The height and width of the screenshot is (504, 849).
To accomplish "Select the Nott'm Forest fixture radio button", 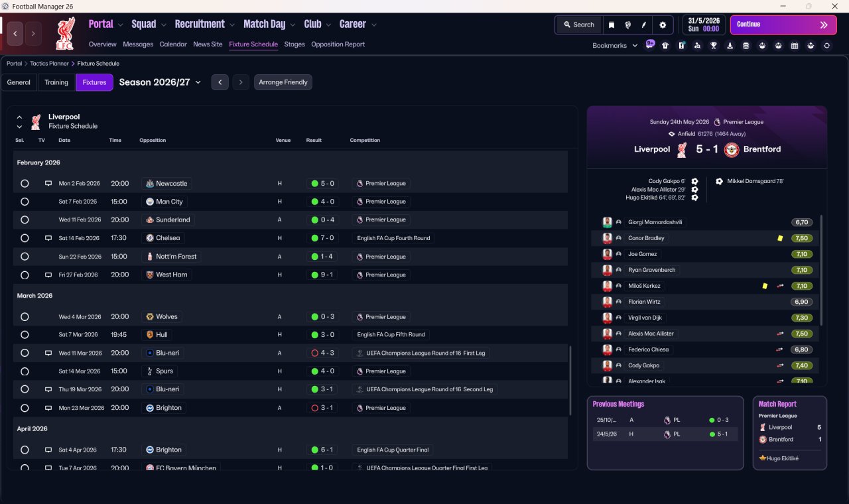I will [25, 257].
